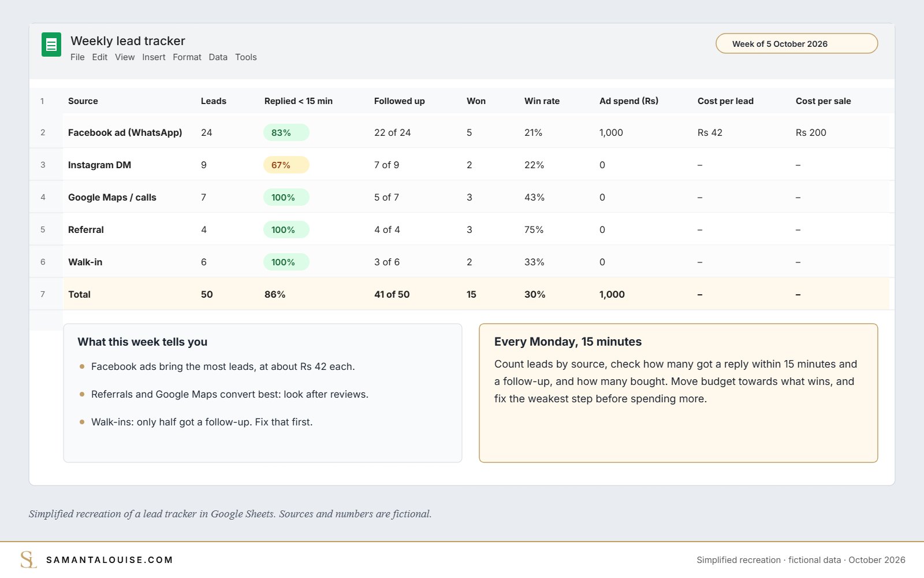The height and width of the screenshot is (578, 924).
Task: Select the Instagram DM cell
Action: (99, 165)
